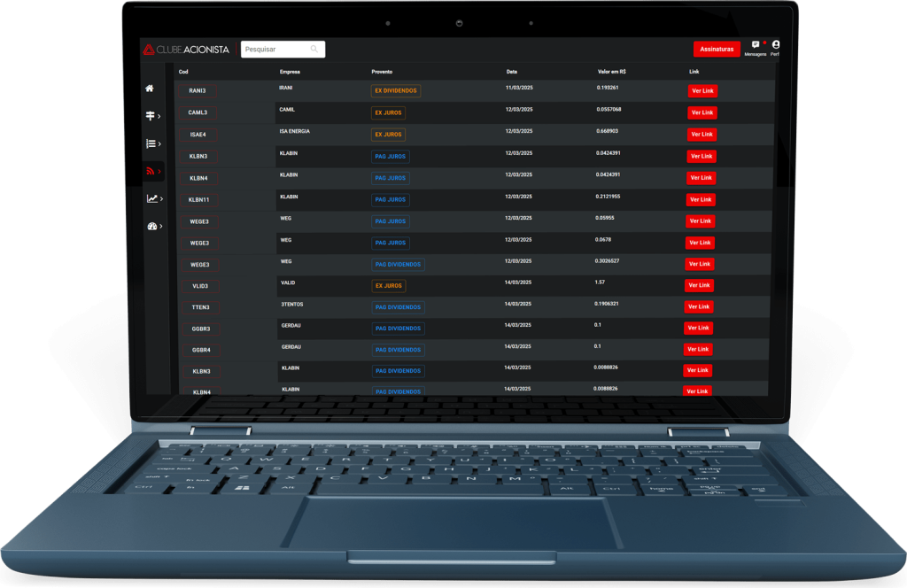Select the KLBN11 ticker badge
Screen dimensions: 907x588
(x=199, y=200)
